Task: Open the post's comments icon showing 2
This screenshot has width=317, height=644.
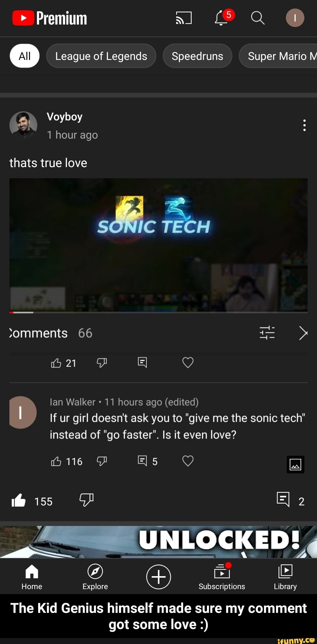Action: [x=283, y=500]
